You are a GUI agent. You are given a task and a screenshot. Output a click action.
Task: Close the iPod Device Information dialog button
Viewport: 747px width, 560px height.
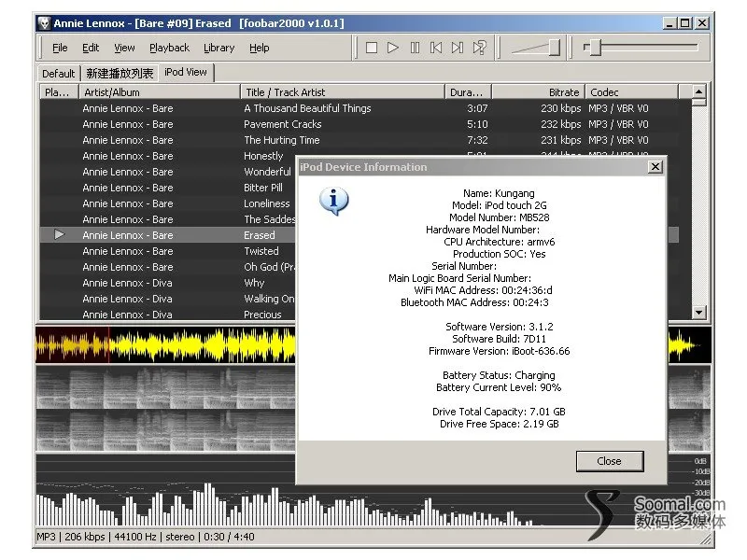[610, 461]
